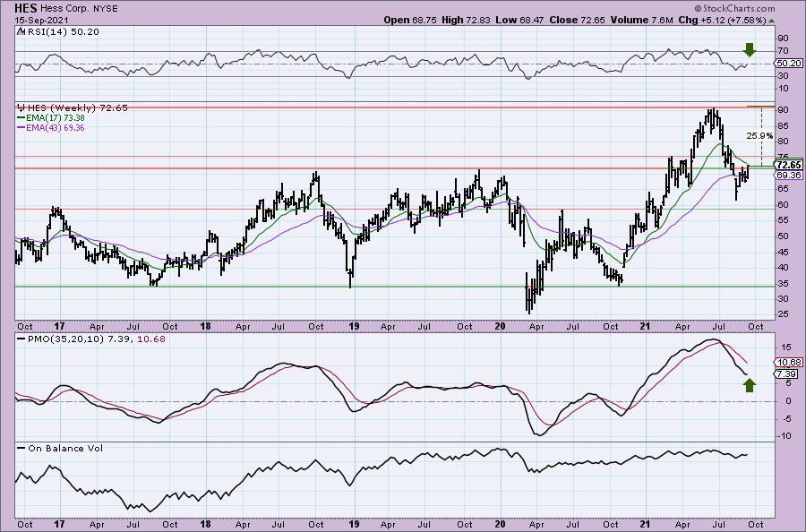The width and height of the screenshot is (806, 532).
Task: Click the PMO(35,20,10) 7.39, 10.68 legend
Action: (x=96, y=339)
